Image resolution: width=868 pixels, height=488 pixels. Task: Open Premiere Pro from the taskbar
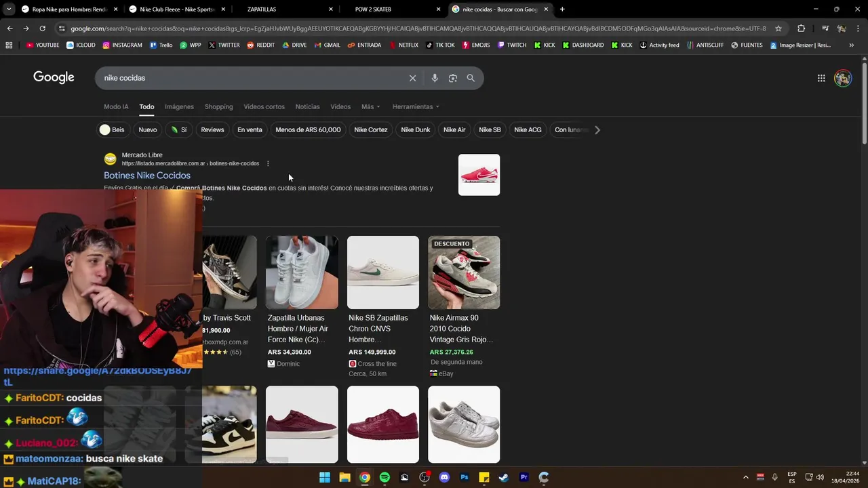(x=524, y=477)
